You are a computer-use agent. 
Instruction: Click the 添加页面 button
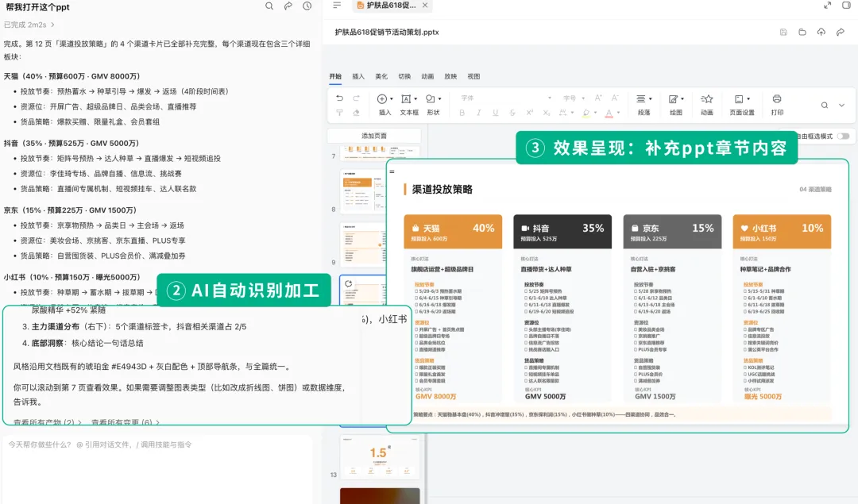[374, 136]
